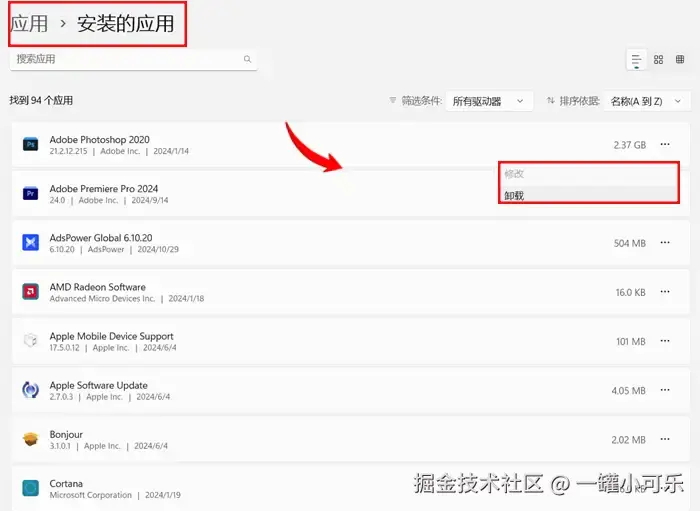Select the Cortana name text
The image size is (700, 511).
tap(66, 483)
